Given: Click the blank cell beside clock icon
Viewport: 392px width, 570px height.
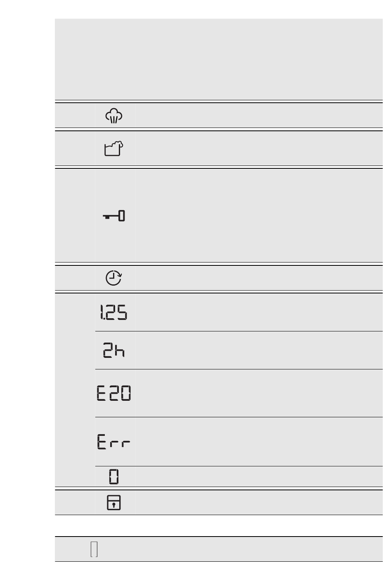Looking at the screenshot, I should click(259, 278).
